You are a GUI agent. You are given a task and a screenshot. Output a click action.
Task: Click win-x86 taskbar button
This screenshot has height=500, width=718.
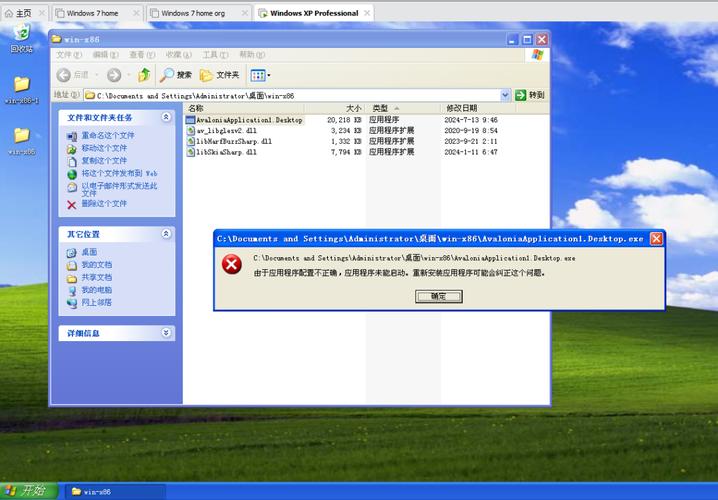coord(114,492)
